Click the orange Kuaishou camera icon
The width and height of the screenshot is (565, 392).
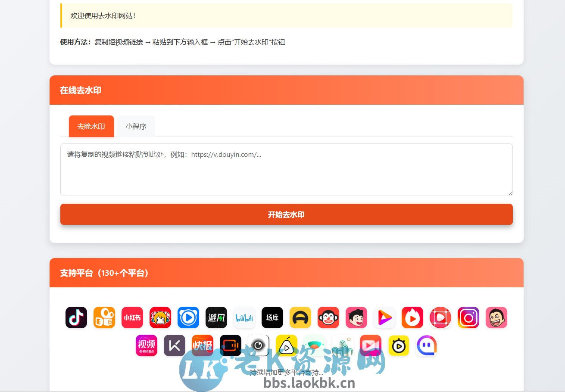[104, 317]
